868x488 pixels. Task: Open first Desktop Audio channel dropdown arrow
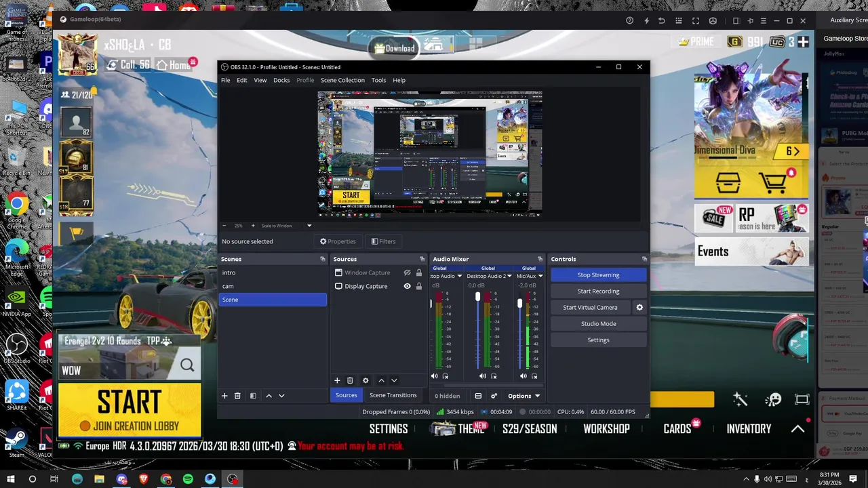[459, 277]
